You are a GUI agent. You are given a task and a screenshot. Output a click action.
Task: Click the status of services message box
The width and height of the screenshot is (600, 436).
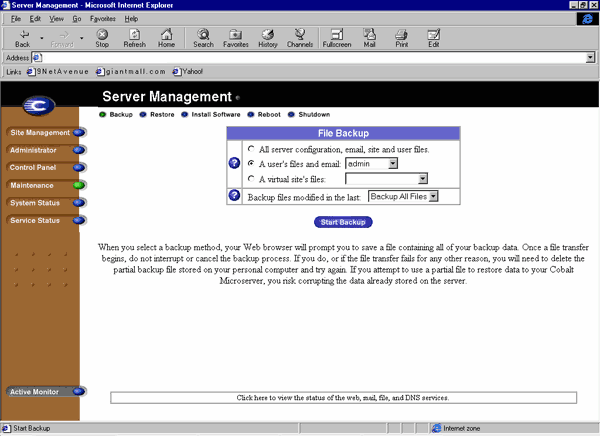coord(343,398)
